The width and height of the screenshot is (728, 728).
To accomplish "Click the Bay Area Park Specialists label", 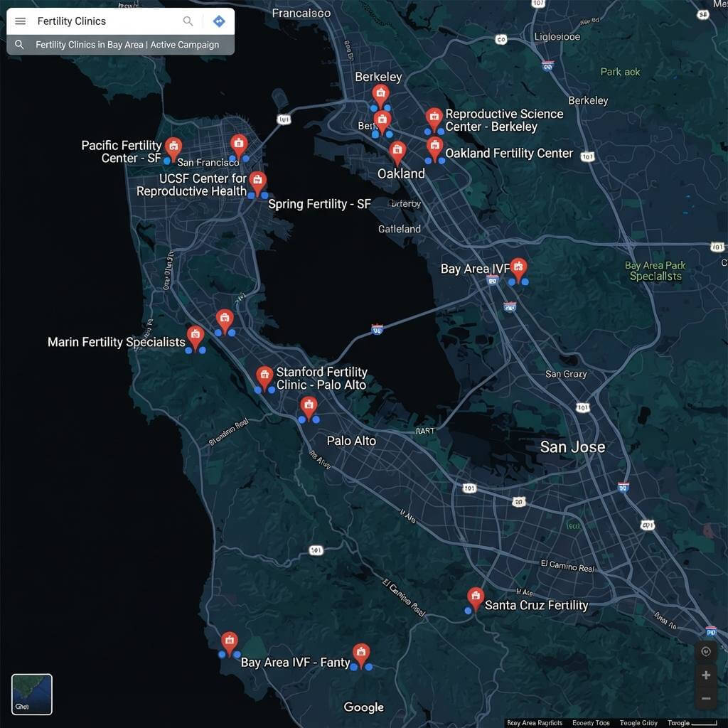I will point(655,271).
